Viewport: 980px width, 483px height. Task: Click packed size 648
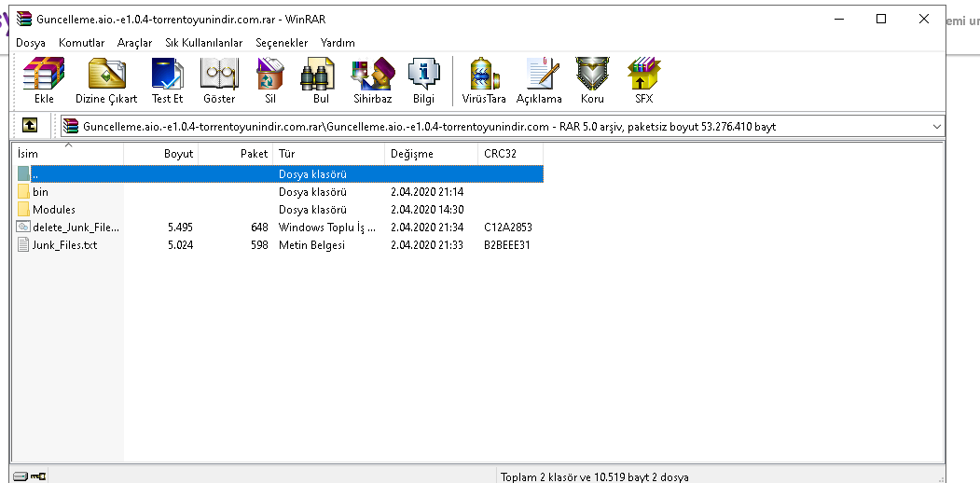click(x=259, y=228)
